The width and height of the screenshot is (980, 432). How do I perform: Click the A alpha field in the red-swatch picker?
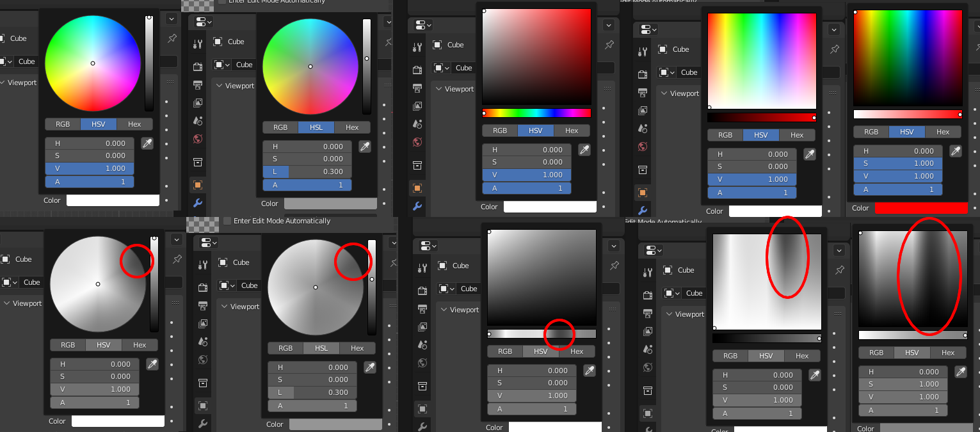pos(898,189)
